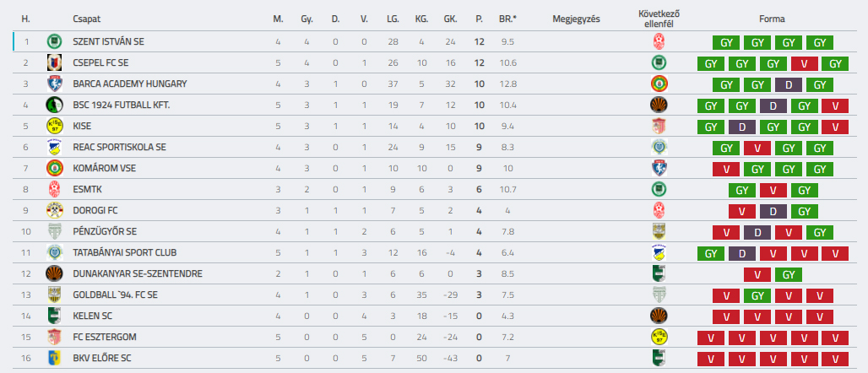This screenshot has height=373, width=868.
Task: Click next opponent logo in FC Esztergom row
Action: [x=659, y=337]
